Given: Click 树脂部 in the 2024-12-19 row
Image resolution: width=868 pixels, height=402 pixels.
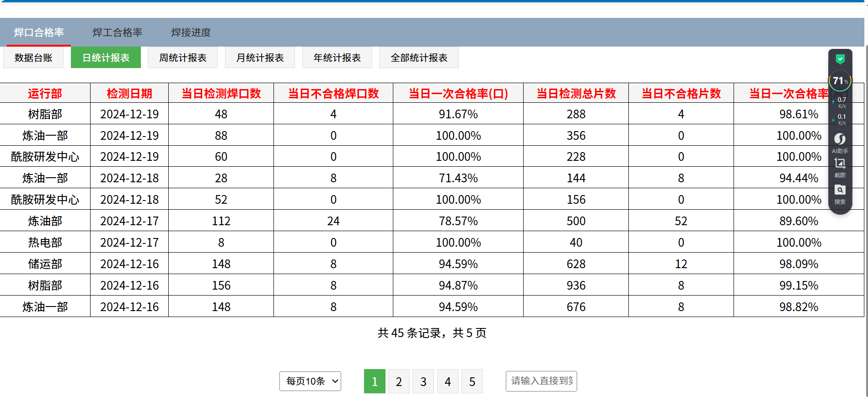Looking at the screenshot, I should click(x=45, y=114).
